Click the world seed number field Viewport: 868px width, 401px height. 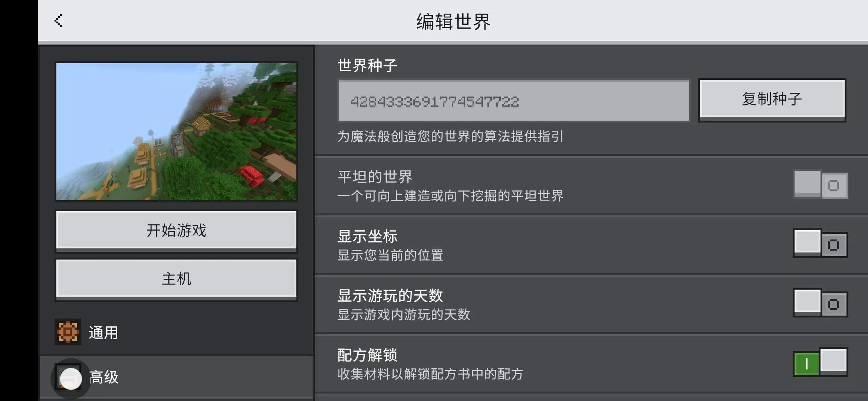pos(514,101)
